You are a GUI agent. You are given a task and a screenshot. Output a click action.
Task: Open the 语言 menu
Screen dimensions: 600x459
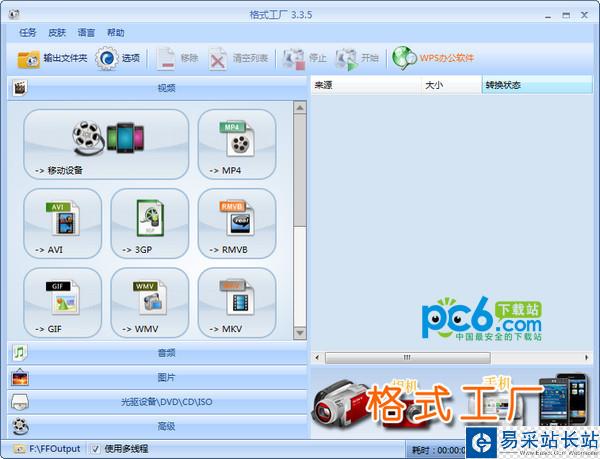[86, 33]
